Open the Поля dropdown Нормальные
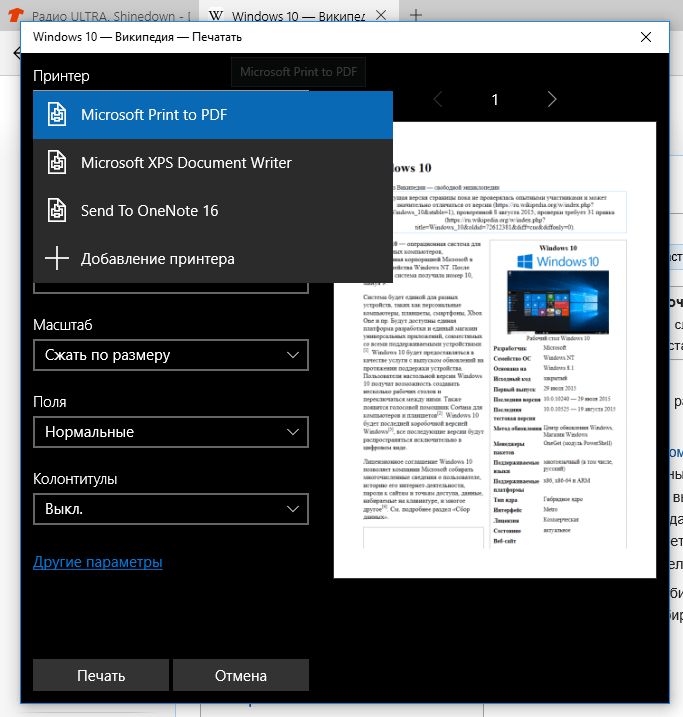This screenshot has height=717, width=683. (x=171, y=432)
